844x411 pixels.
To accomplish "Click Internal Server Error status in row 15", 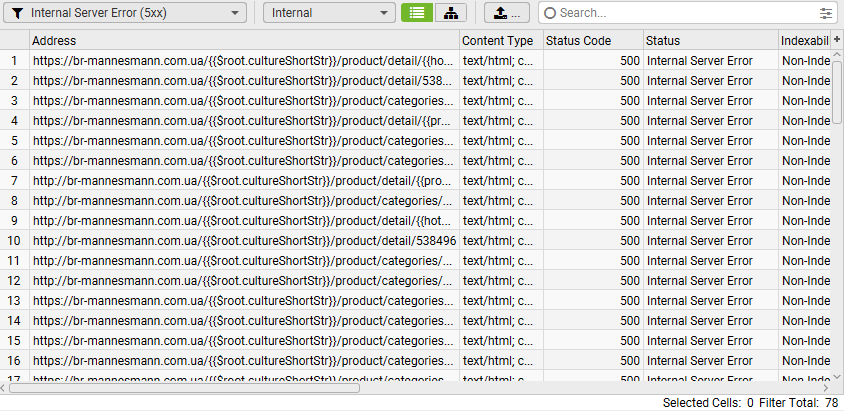I will [711, 341].
